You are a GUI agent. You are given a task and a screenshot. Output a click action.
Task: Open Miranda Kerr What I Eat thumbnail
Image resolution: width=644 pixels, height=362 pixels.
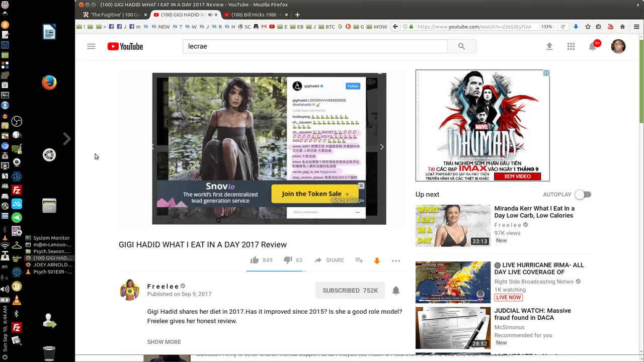pos(453,225)
